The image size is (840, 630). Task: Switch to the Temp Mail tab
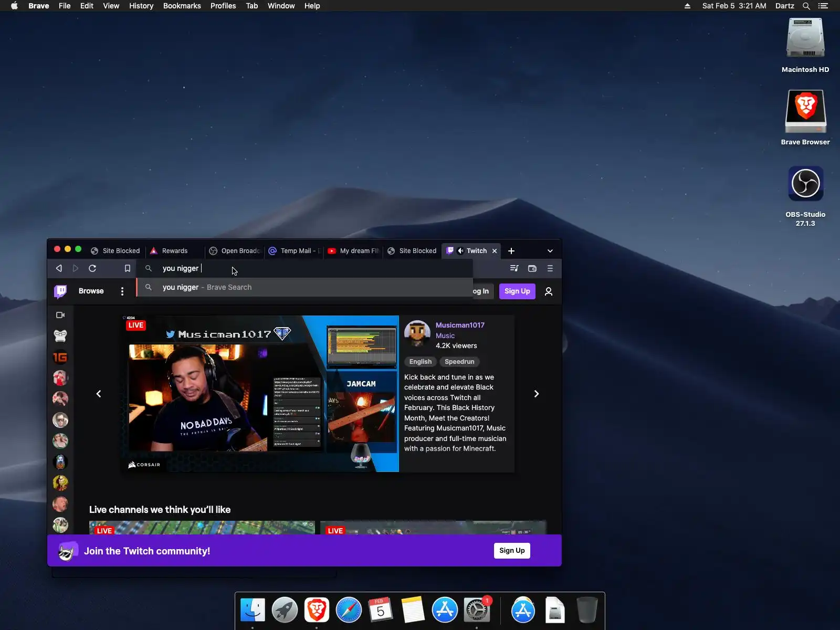[x=294, y=251]
